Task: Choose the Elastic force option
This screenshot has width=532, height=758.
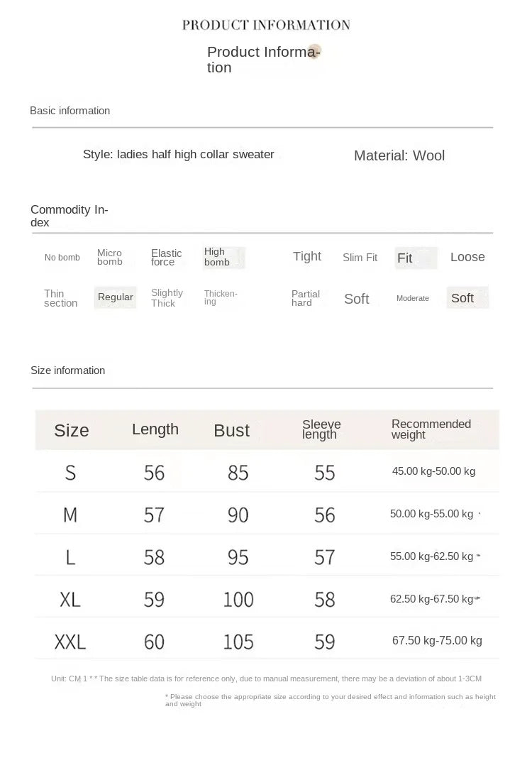Action: click(166, 258)
